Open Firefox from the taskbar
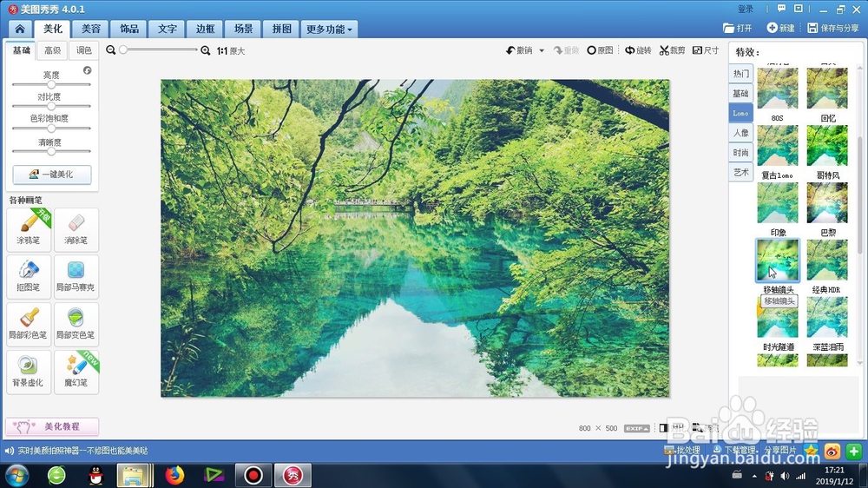The width and height of the screenshot is (868, 488). click(x=175, y=475)
